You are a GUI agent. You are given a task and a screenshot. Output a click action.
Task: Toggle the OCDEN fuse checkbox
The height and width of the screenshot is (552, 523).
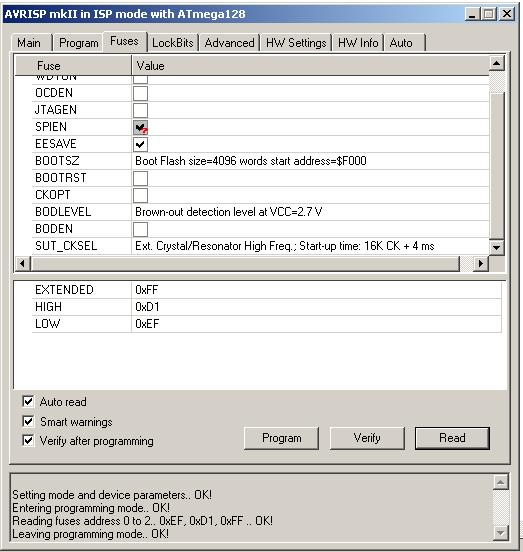[140, 93]
